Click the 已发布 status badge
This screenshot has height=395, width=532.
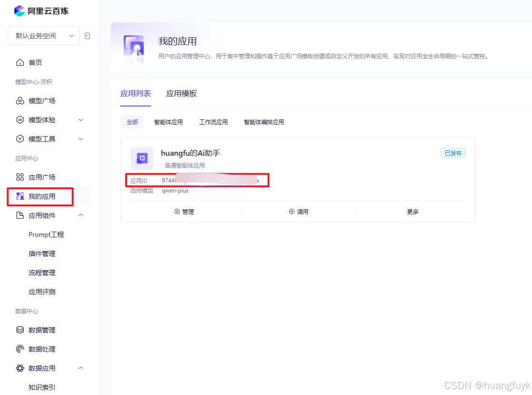click(x=453, y=153)
